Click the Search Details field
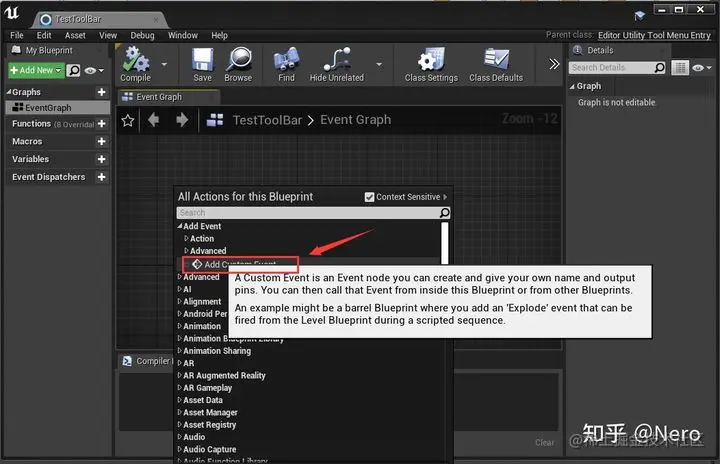 611,68
